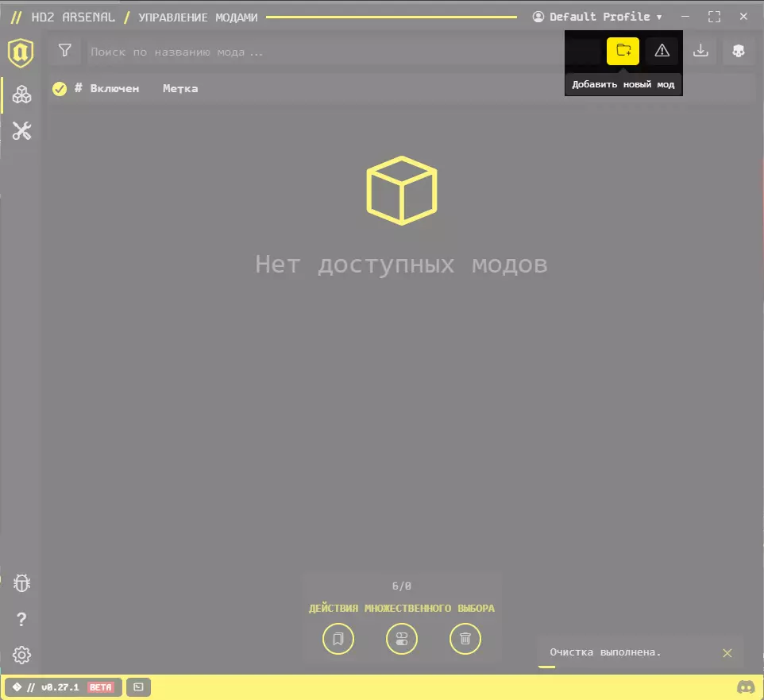764x700 pixels.
Task: Open the bug report icon in sidebar
Action: (22, 583)
